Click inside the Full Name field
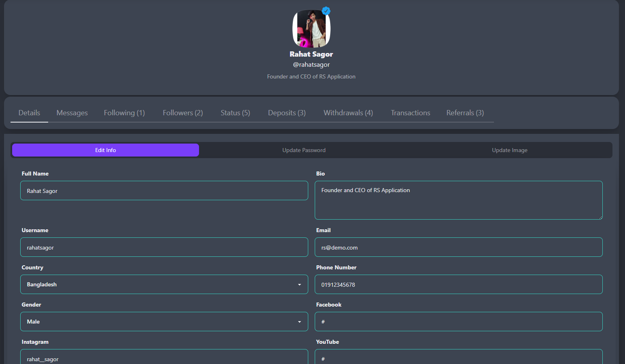The image size is (625, 364). (x=164, y=190)
